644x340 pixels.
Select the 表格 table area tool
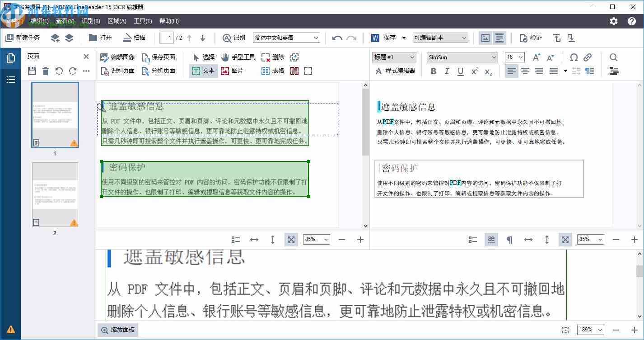(x=273, y=71)
